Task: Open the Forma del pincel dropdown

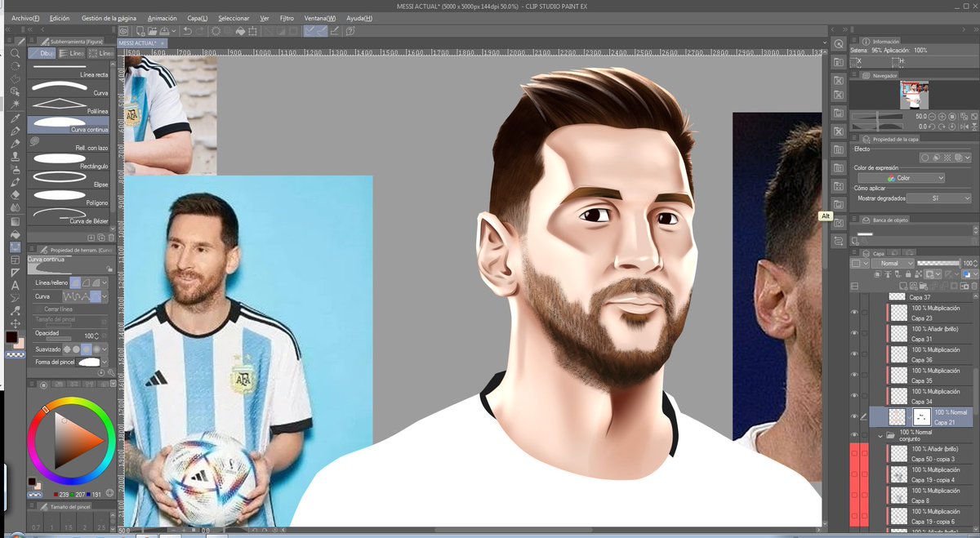Action: (x=104, y=361)
